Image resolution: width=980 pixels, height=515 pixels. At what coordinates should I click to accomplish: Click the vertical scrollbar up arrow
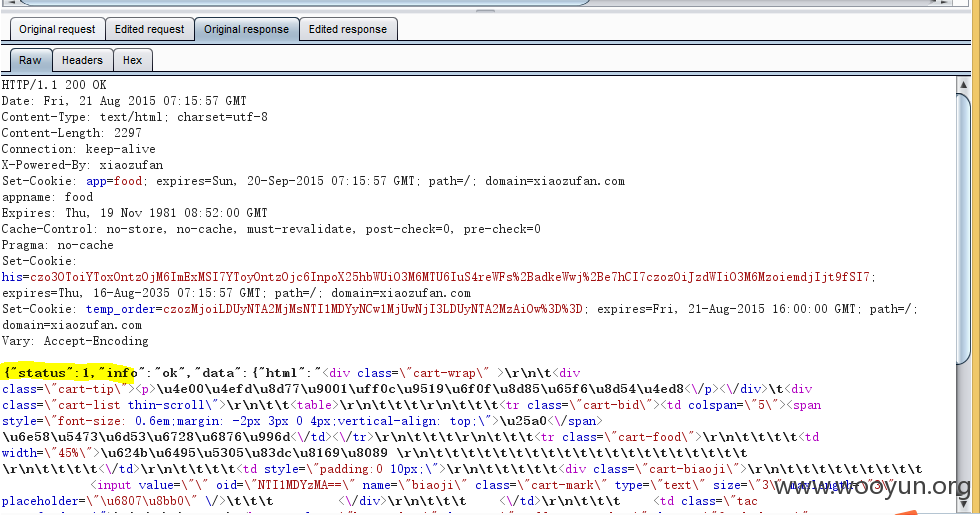(x=962, y=84)
